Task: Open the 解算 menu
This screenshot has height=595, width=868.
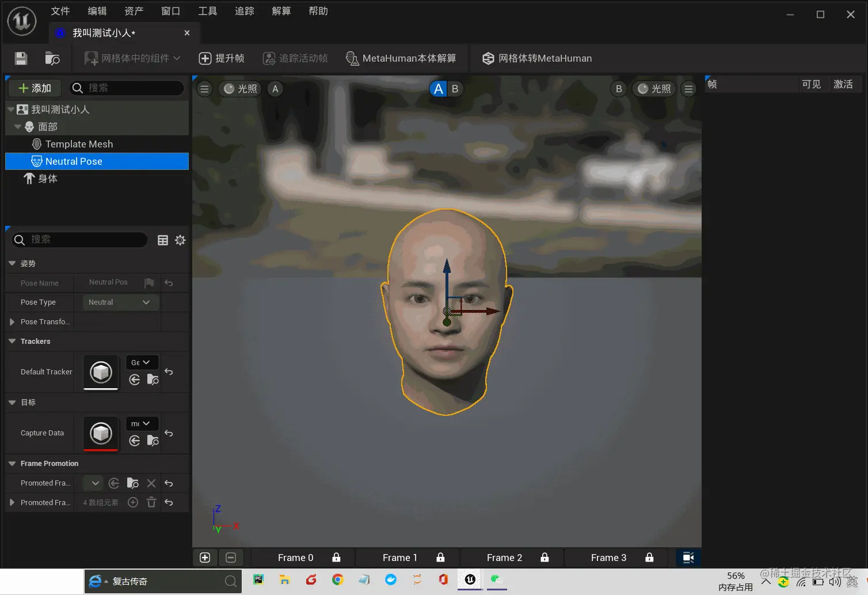Action: 281,11
